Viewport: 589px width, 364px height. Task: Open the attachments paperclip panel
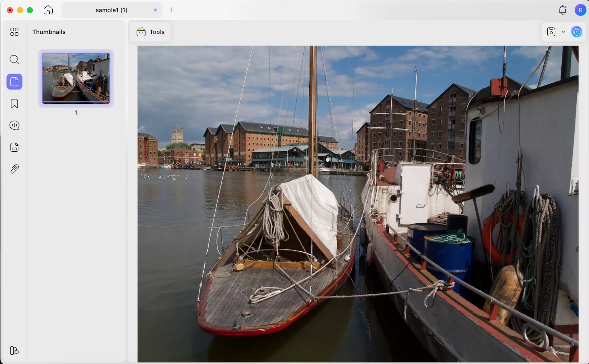tap(14, 169)
